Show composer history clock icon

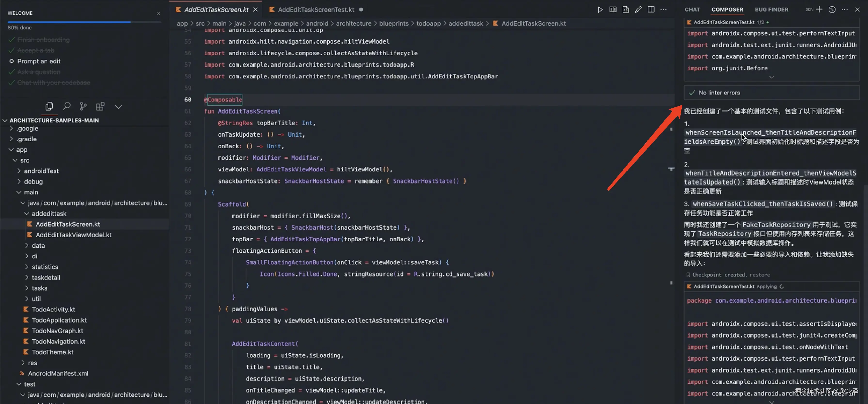832,9
